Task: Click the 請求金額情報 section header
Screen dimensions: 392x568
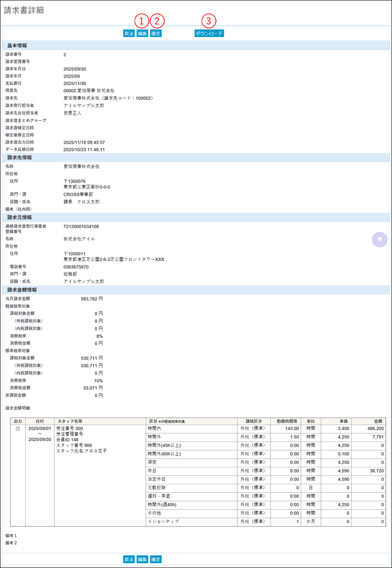Action: coord(196,289)
